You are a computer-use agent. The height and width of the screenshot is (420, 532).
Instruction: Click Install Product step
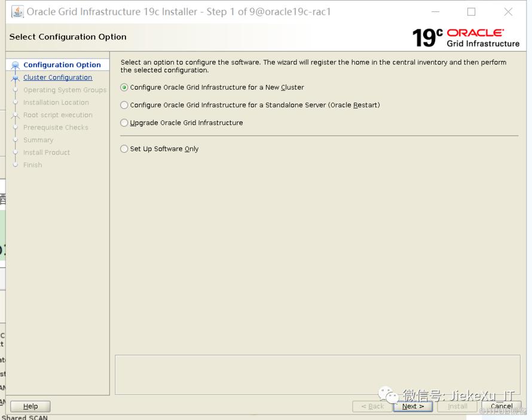point(47,153)
